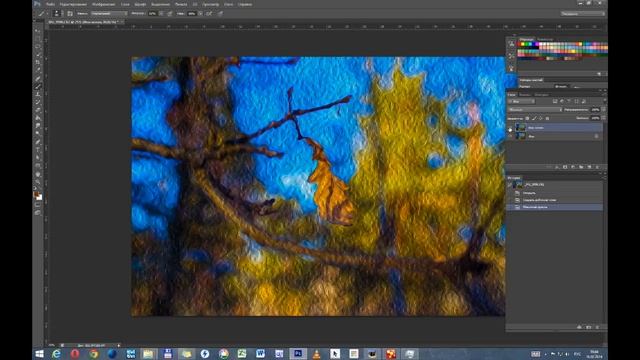This screenshot has width=640, height=360.
Task: Select the Crop tool
Action: 38,62
